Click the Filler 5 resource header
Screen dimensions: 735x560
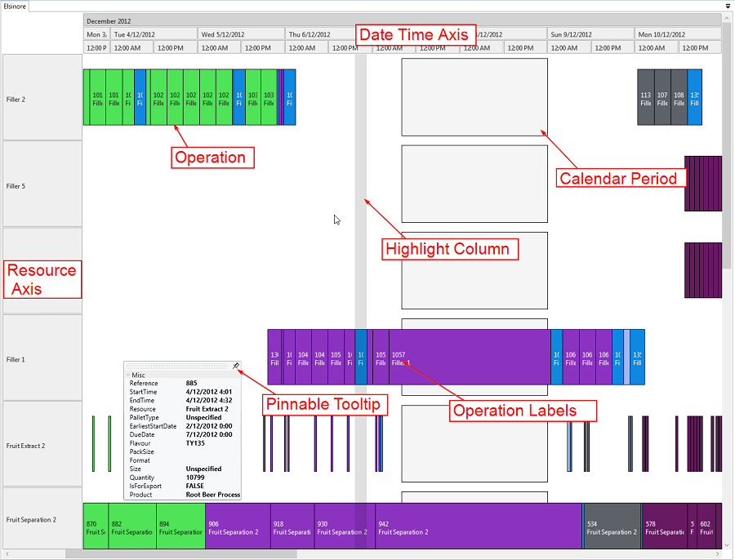(x=42, y=184)
